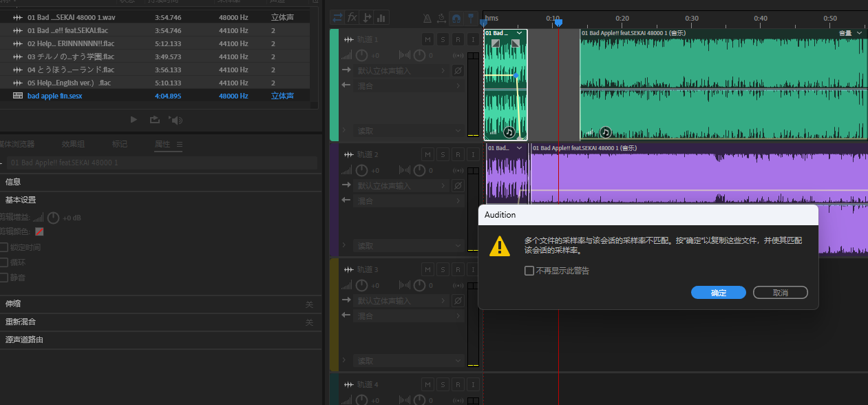This screenshot has width=868, height=405.
Task: Click the auto-play speaker icon under the file list
Action: (x=176, y=120)
